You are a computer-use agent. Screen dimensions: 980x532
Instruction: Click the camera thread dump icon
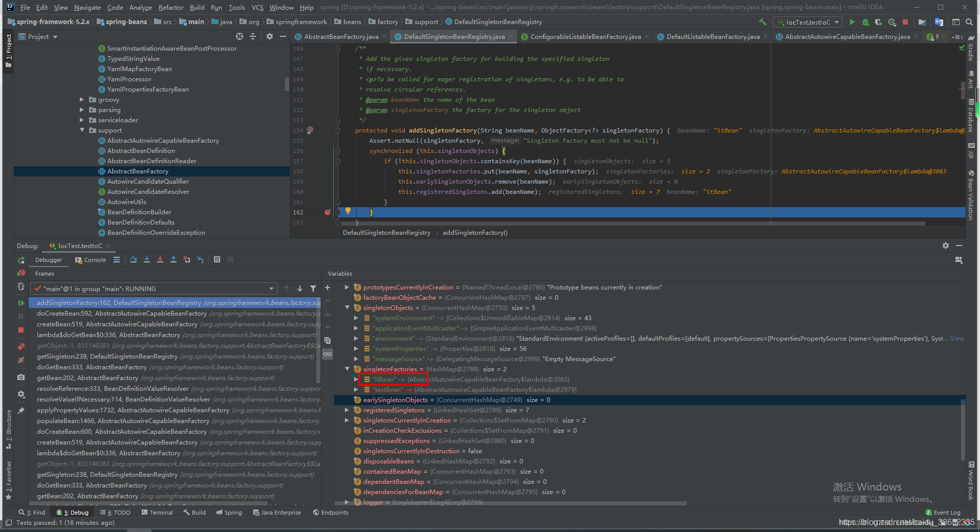pos(21,377)
